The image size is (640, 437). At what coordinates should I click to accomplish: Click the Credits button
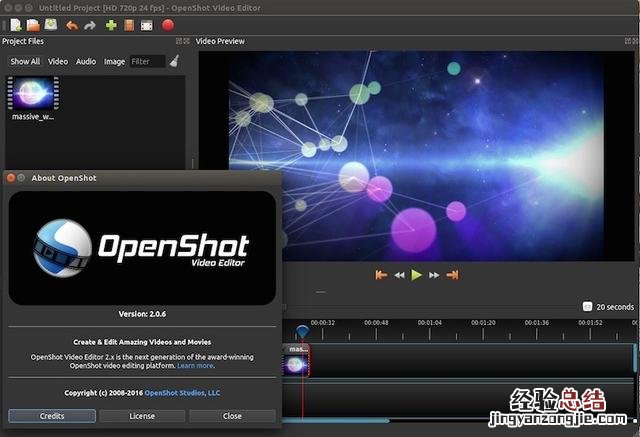(51, 416)
